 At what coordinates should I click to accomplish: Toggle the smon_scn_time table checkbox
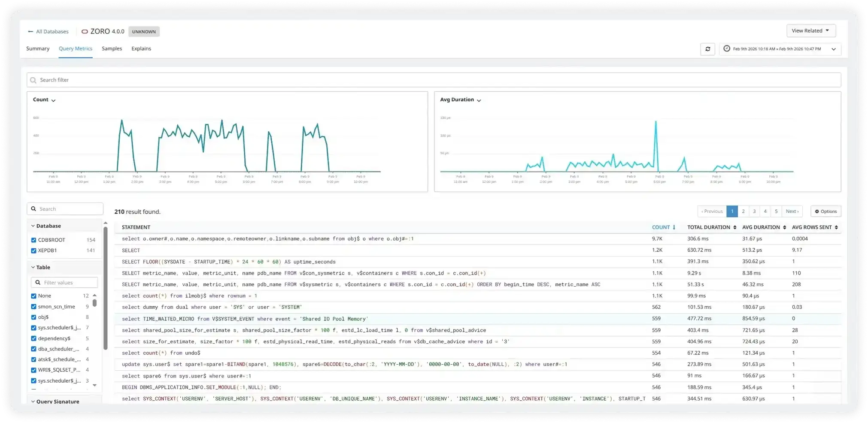[33, 306]
